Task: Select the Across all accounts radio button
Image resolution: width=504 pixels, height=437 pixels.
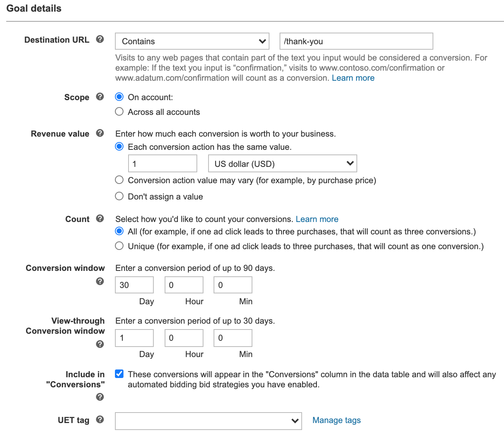Action: point(119,112)
